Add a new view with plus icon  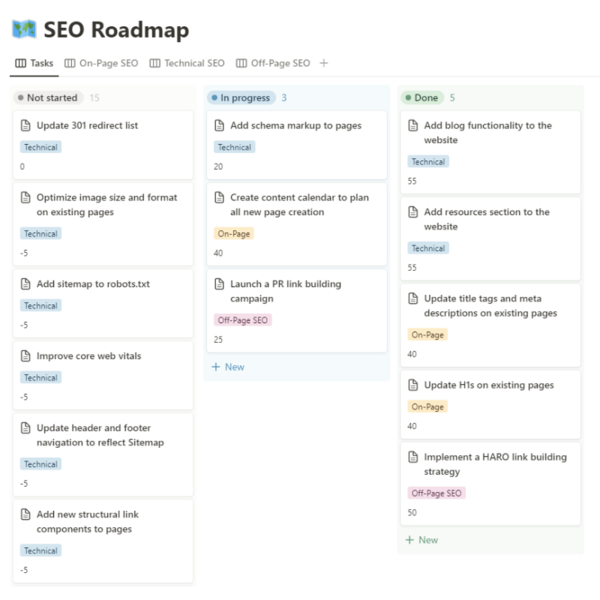pyautogui.click(x=324, y=63)
